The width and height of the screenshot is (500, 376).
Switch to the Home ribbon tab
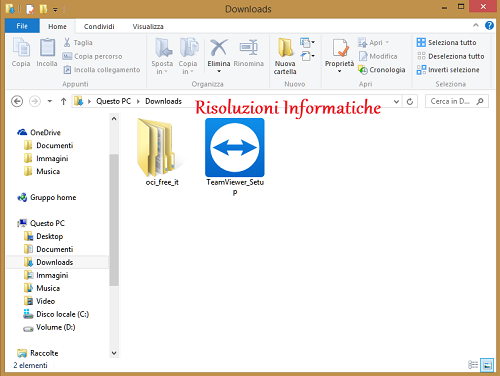point(57,26)
